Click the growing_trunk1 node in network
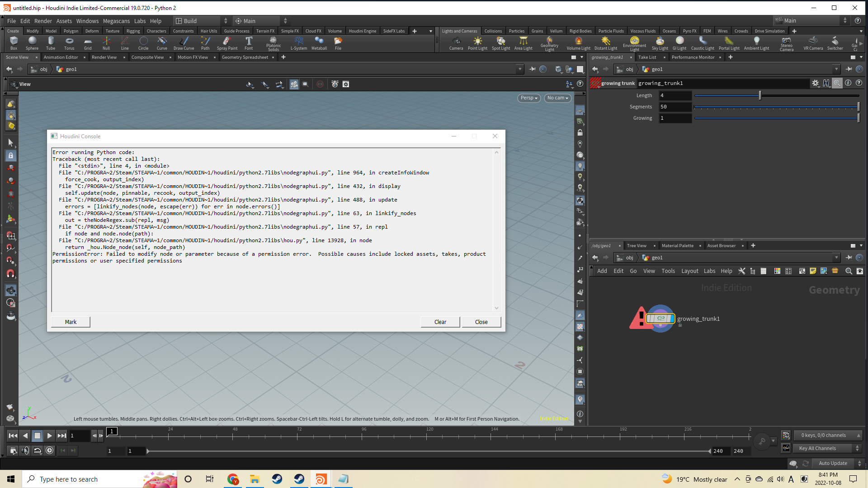868x488 pixels. tap(660, 319)
